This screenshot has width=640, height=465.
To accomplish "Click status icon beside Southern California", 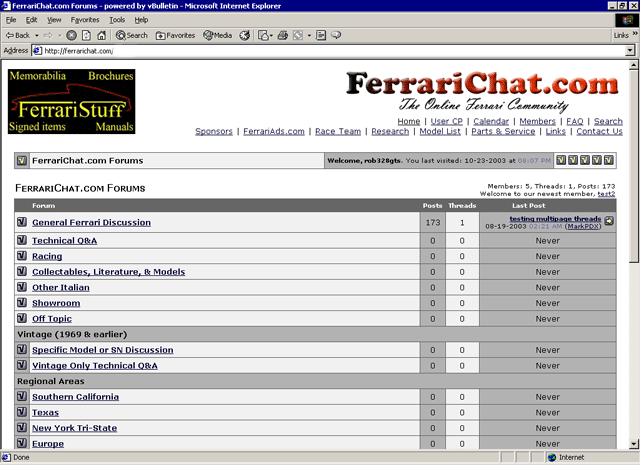I will click(22, 396).
